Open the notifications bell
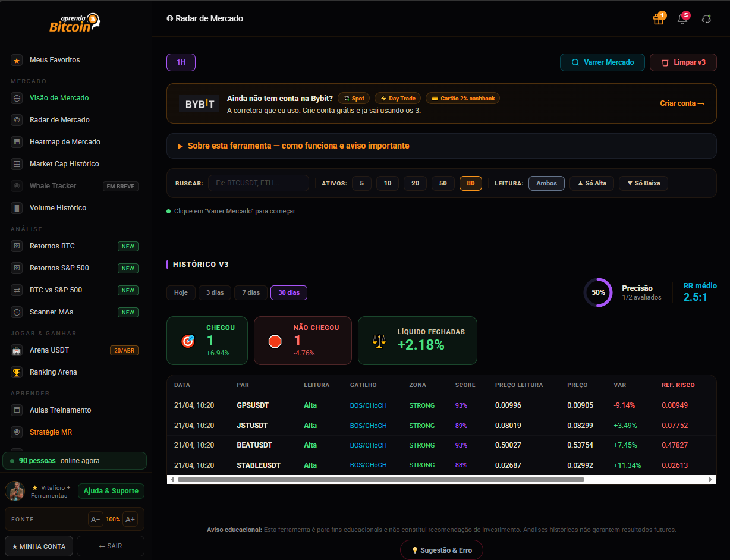This screenshot has height=560, width=730. (682, 19)
